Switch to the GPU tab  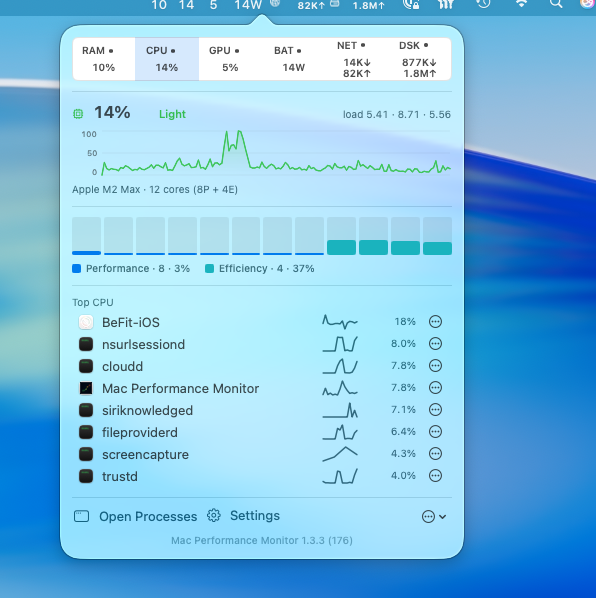tap(230, 59)
